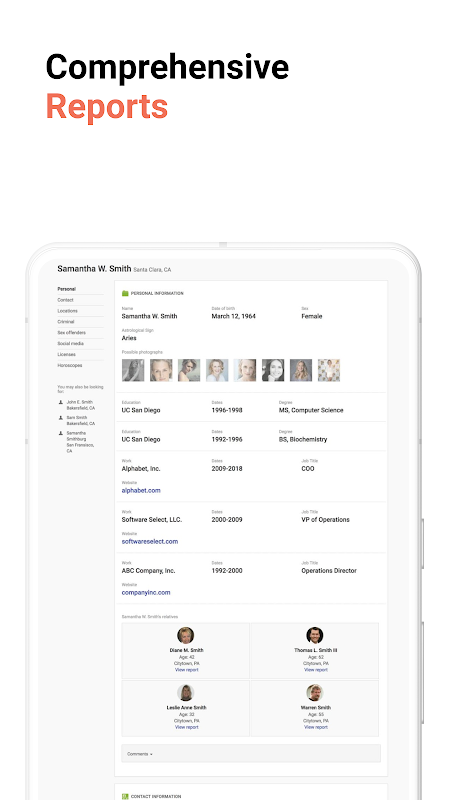
Task: Click person icon beside Sam Smith
Action: click(x=61, y=417)
